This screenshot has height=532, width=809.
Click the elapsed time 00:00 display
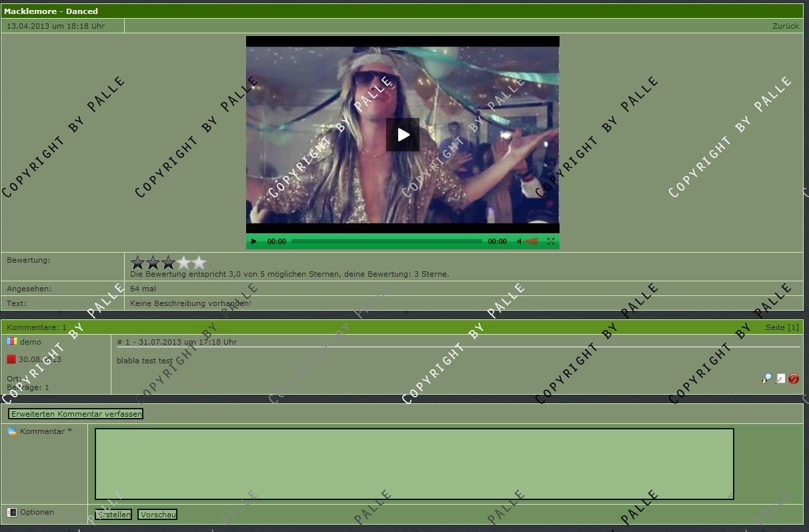click(x=277, y=241)
